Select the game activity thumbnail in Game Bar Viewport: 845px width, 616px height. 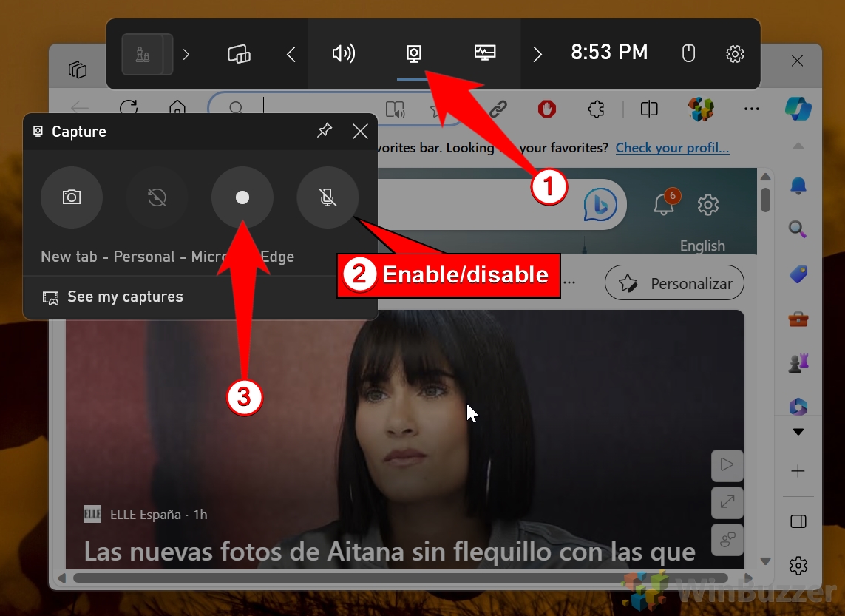(146, 54)
